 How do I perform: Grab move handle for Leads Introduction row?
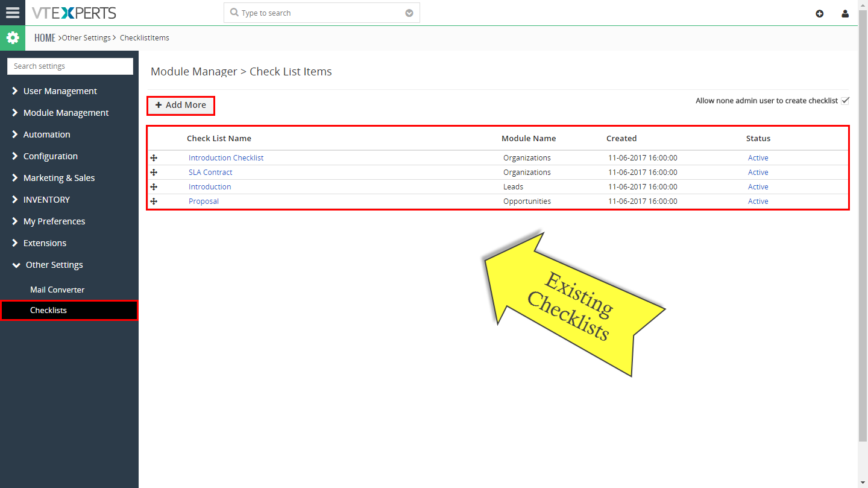154,186
